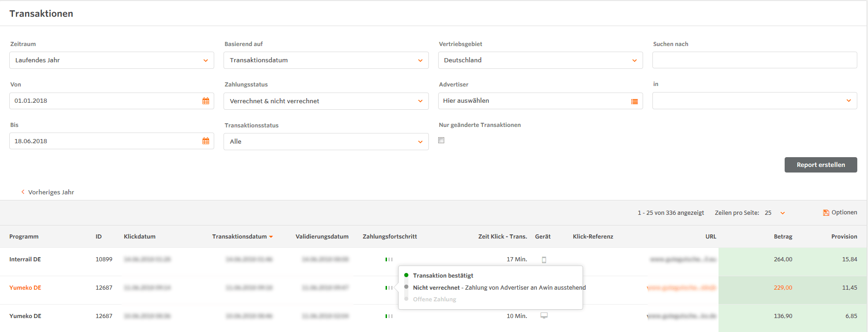The image size is (868, 332).
Task: Click the Report erstellen button
Action: point(821,165)
